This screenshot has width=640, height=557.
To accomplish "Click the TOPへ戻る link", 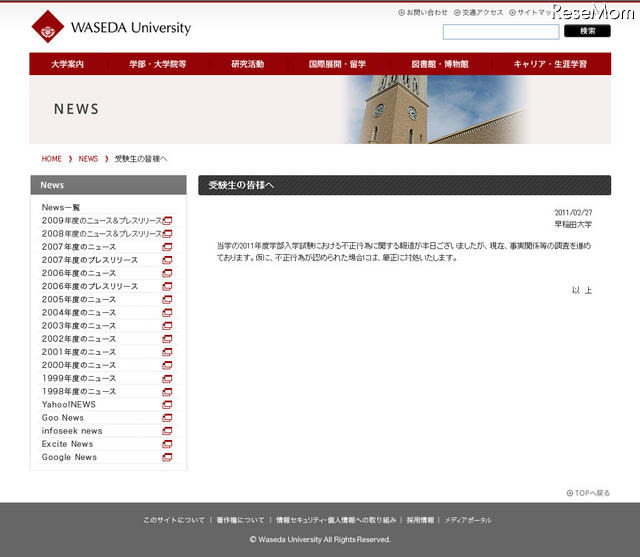I will (588, 493).
